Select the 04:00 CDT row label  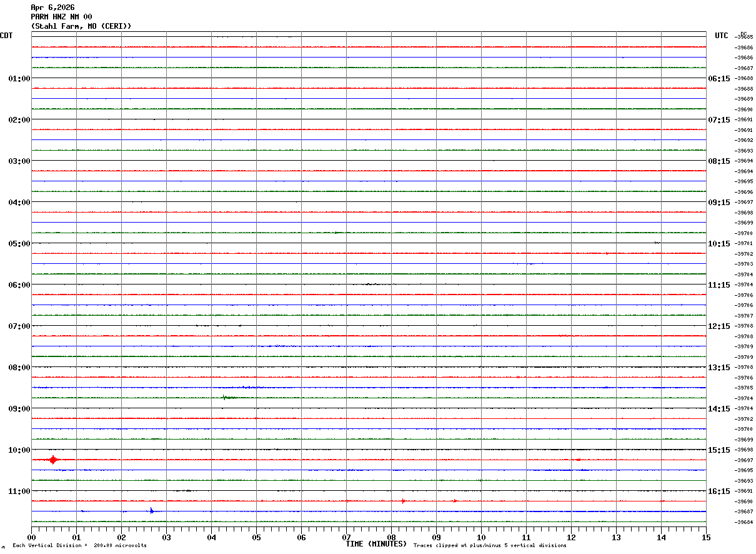[x=19, y=202]
